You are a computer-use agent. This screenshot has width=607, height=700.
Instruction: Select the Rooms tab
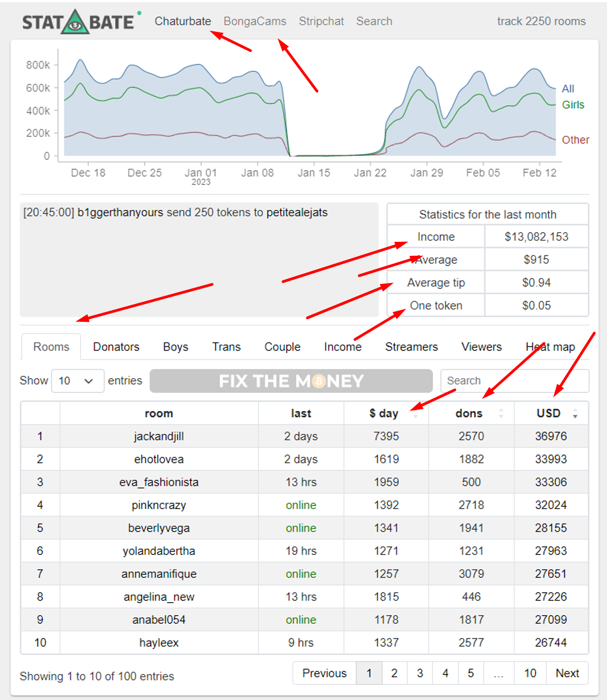(x=51, y=347)
